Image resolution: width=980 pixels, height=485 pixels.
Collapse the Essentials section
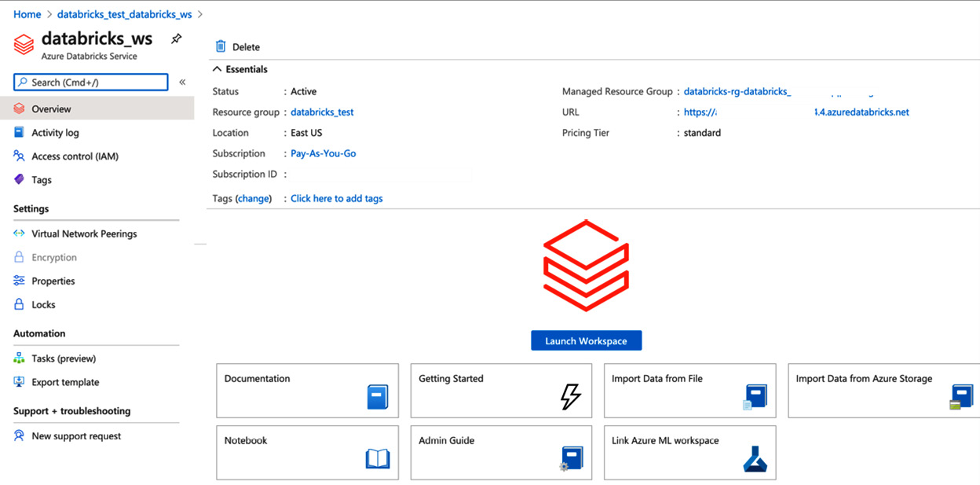pos(218,69)
